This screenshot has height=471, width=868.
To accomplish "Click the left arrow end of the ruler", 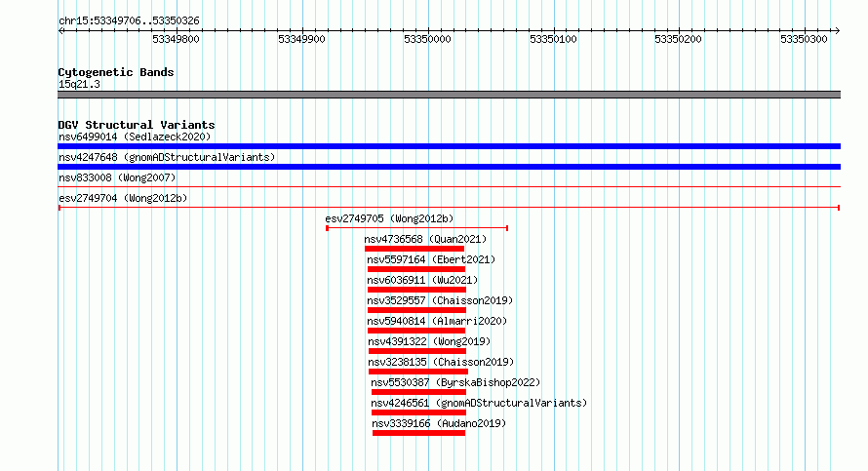I will 60,31.
